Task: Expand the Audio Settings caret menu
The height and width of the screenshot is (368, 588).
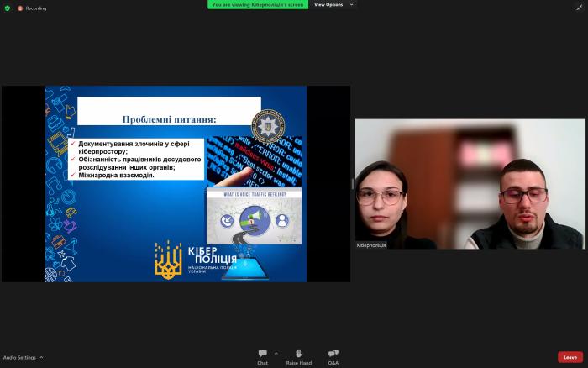Action: point(41,357)
